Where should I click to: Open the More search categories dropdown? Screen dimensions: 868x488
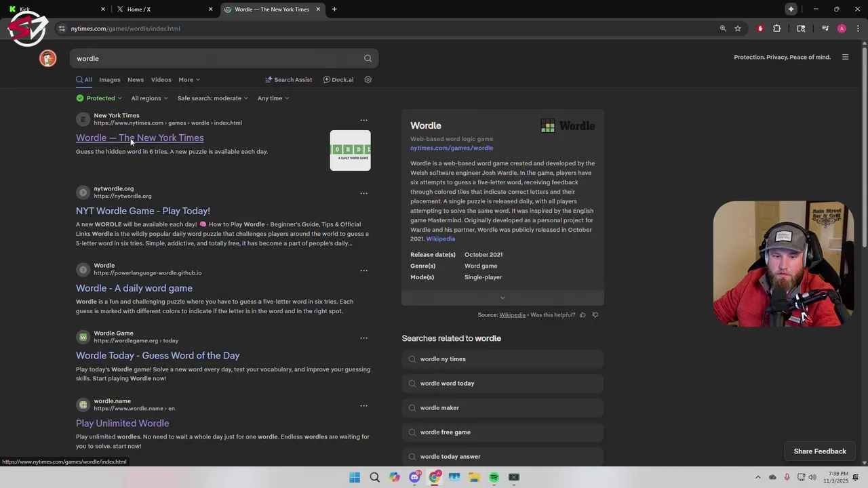189,79
